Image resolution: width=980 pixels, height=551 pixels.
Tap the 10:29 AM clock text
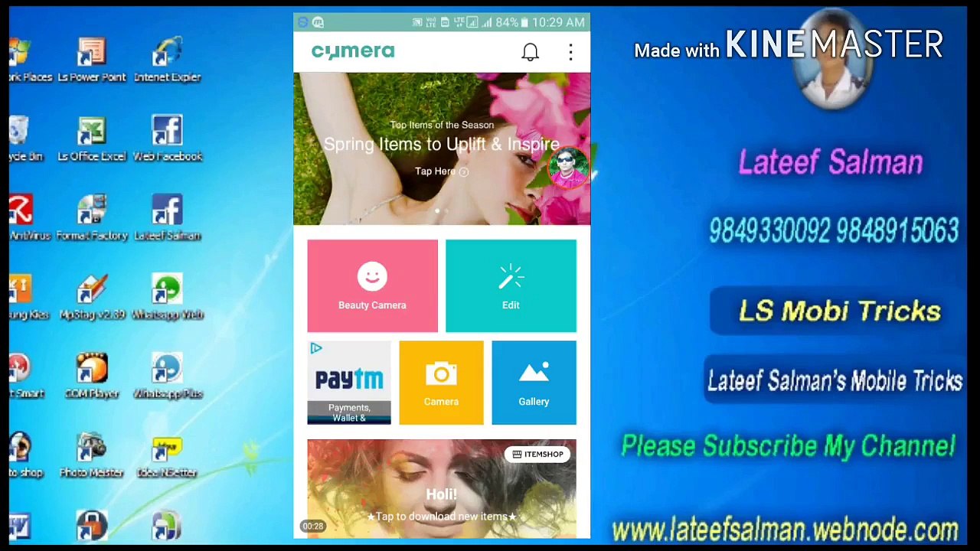558,23
